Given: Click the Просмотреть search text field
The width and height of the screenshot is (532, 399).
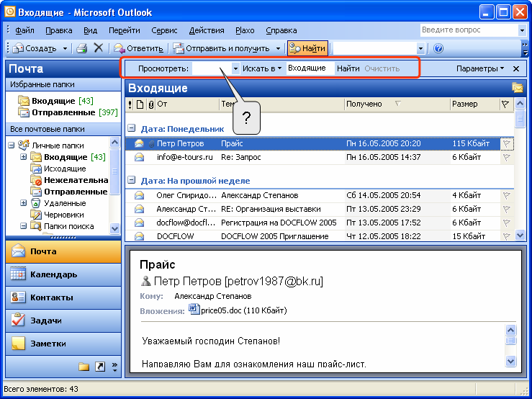Looking at the screenshot, I should tap(212, 68).
